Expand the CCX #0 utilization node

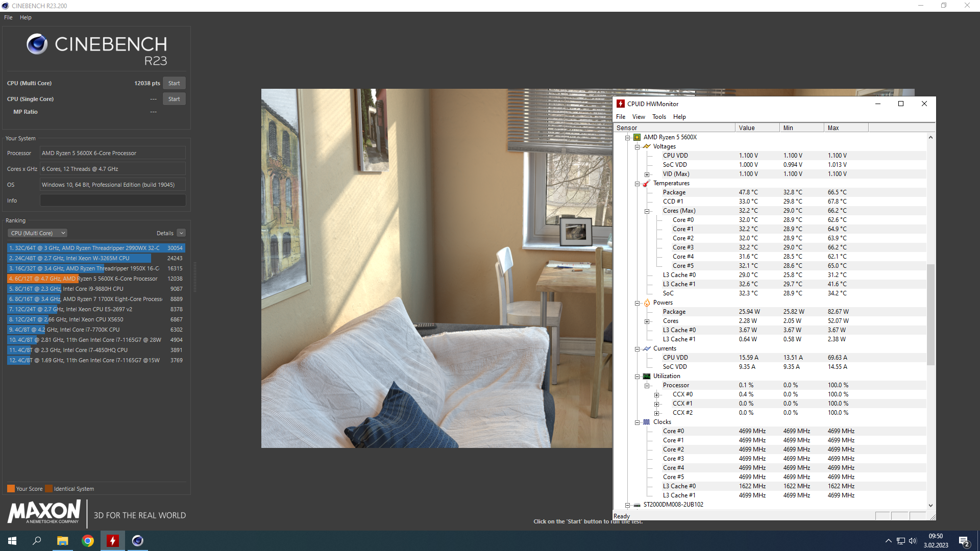pyautogui.click(x=657, y=395)
